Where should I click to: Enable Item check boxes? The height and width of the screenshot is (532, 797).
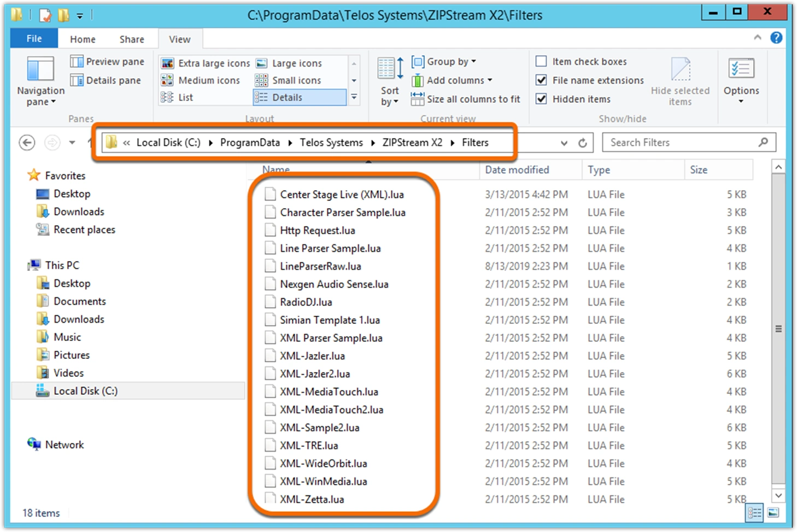pos(541,61)
